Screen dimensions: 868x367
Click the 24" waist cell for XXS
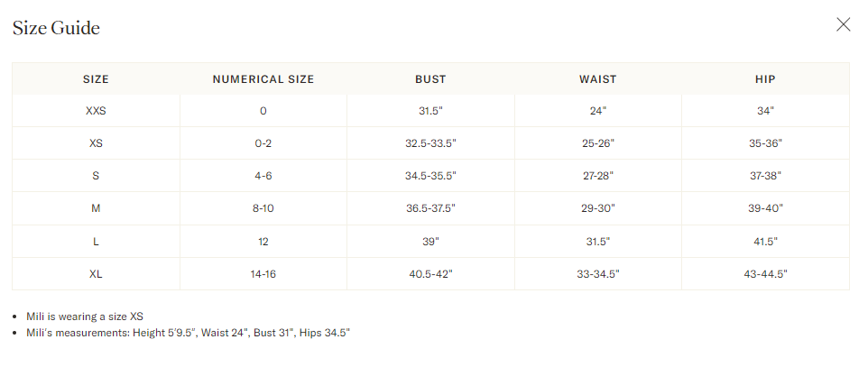[x=597, y=111]
